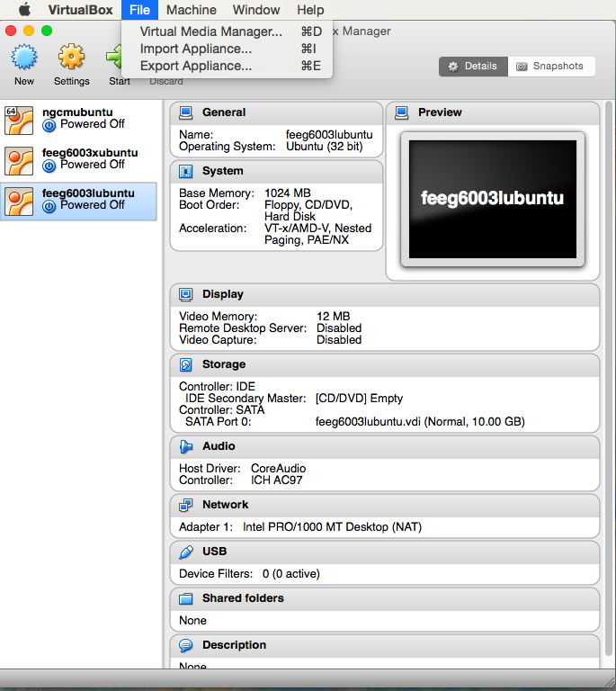Choose Virtual Media Manager from File menu
Image resolution: width=616 pixels, height=691 pixels.
point(227,31)
